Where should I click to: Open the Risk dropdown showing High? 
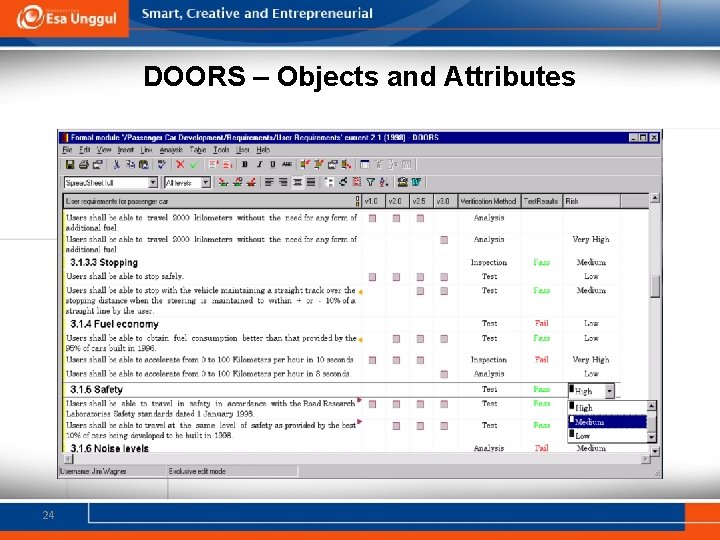pyautogui.click(x=609, y=391)
